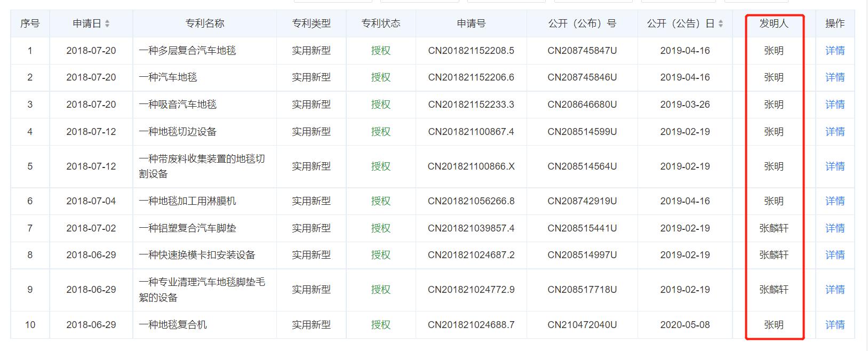Click the 申请号 column header

(471, 23)
